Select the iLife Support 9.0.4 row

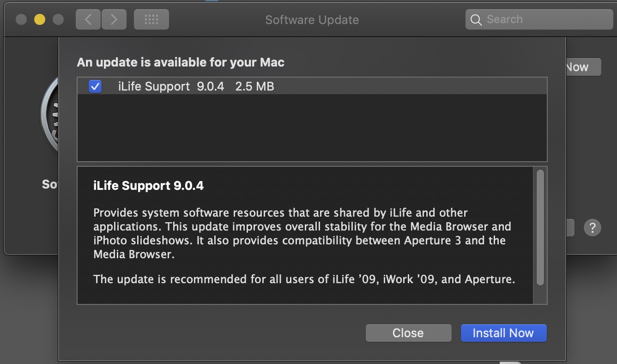323,86
